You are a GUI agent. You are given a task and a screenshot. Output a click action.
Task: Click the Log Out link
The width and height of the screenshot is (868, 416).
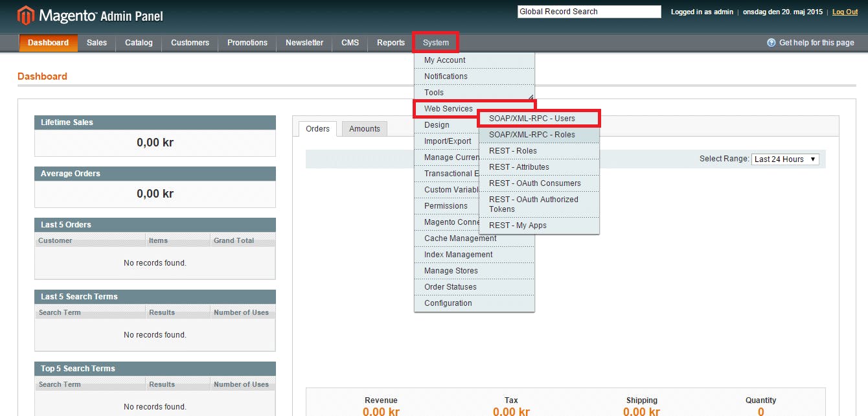click(845, 12)
